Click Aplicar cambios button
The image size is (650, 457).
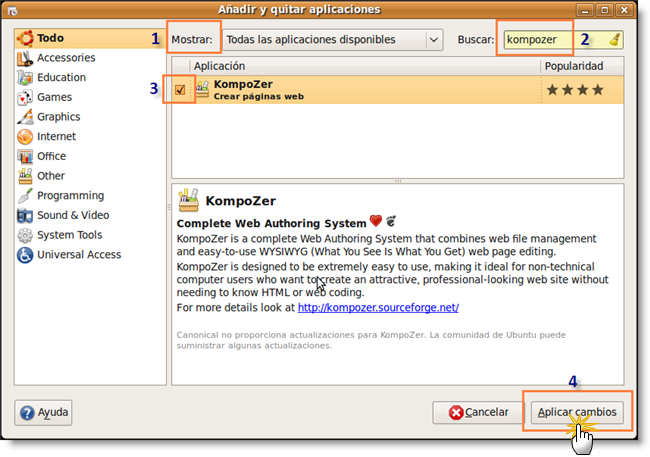click(577, 413)
